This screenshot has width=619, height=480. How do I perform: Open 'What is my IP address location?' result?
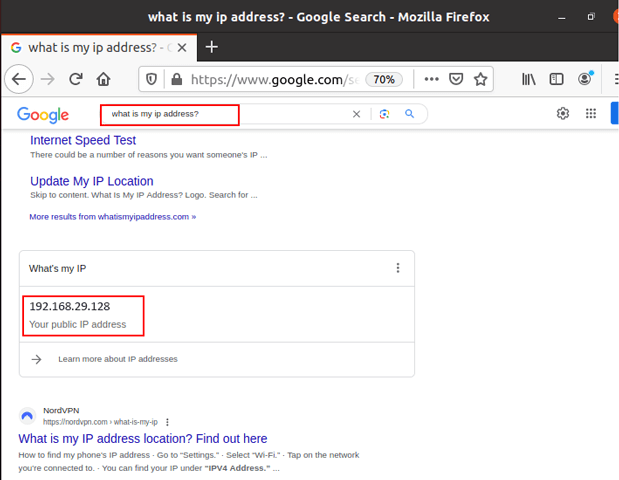pyautogui.click(x=143, y=439)
